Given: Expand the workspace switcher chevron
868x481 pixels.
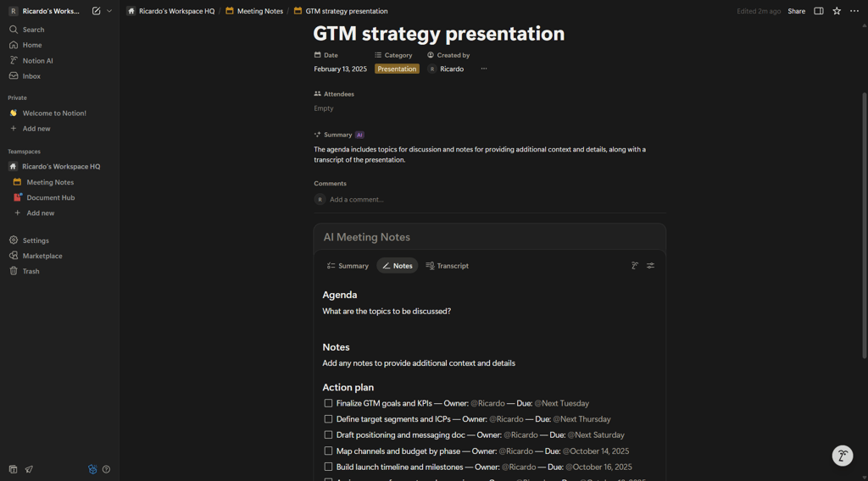Looking at the screenshot, I should point(109,11).
